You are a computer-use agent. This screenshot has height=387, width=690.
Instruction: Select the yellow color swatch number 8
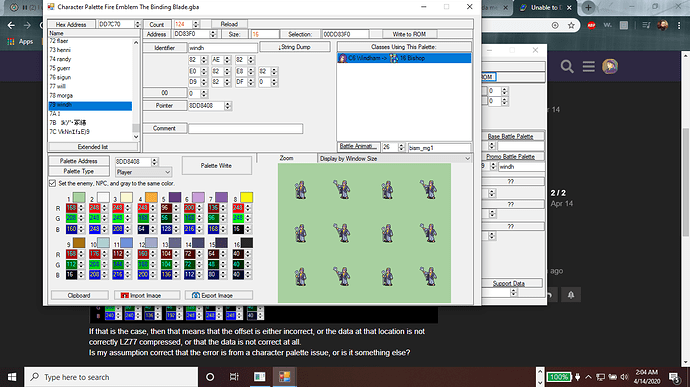tap(246, 197)
